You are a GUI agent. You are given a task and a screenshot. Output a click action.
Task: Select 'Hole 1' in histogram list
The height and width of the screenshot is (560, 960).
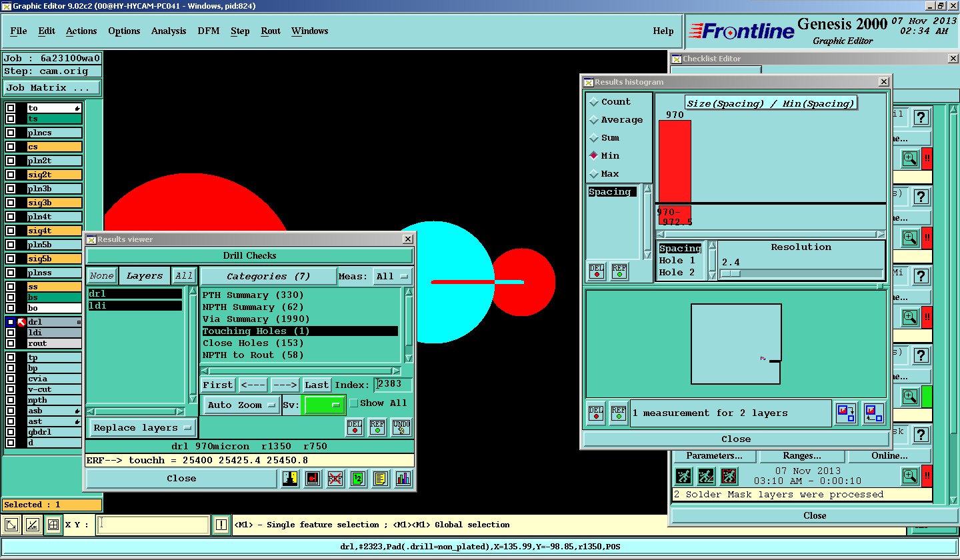pos(681,261)
